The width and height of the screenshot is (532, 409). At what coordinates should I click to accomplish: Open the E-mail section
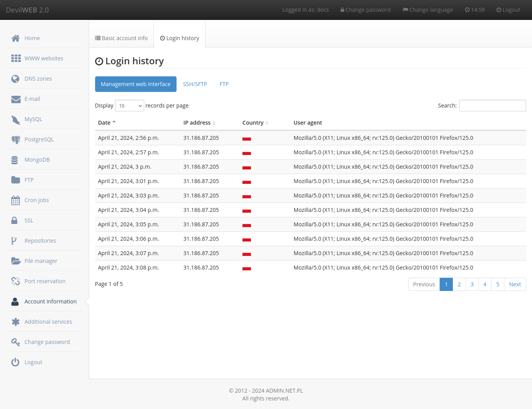click(x=32, y=99)
